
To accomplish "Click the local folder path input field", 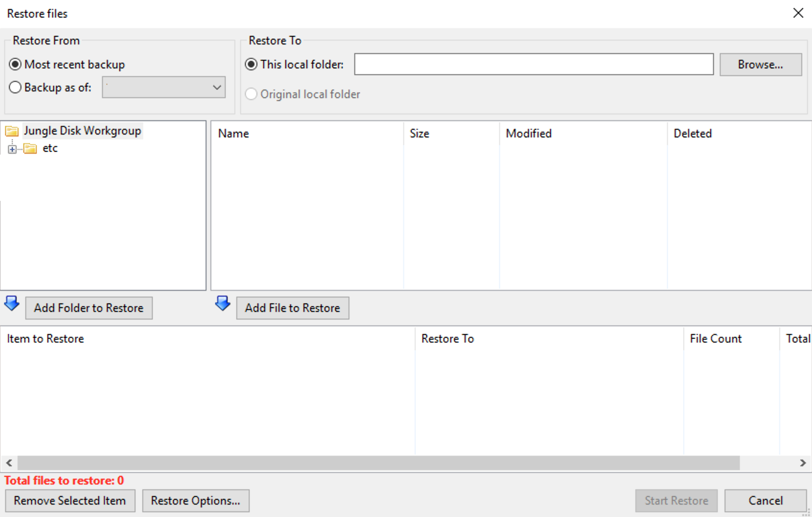I will click(534, 64).
